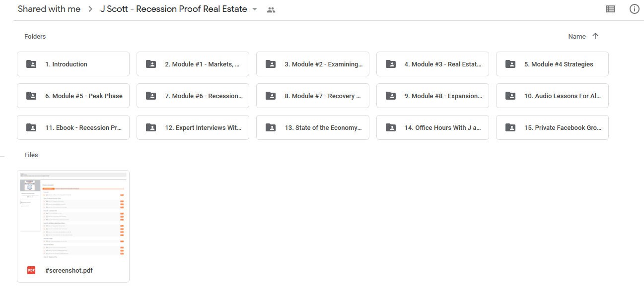The height and width of the screenshot is (292, 644).
Task: Open the Name sort options
Action: tap(577, 36)
